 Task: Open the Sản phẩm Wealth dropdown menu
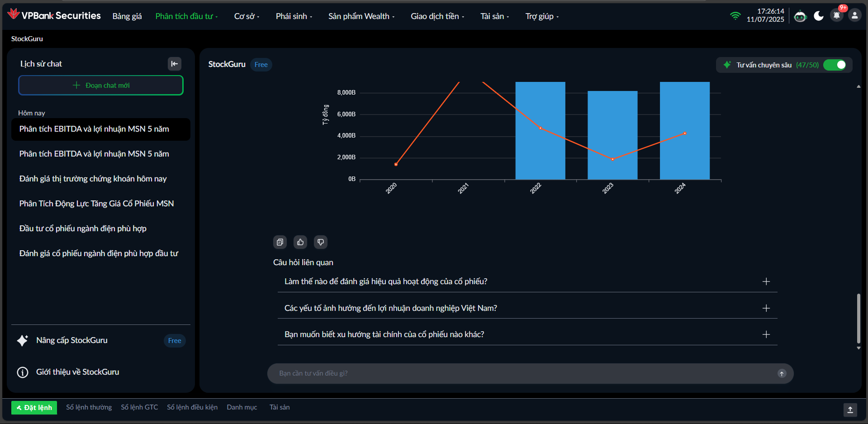pyautogui.click(x=361, y=16)
